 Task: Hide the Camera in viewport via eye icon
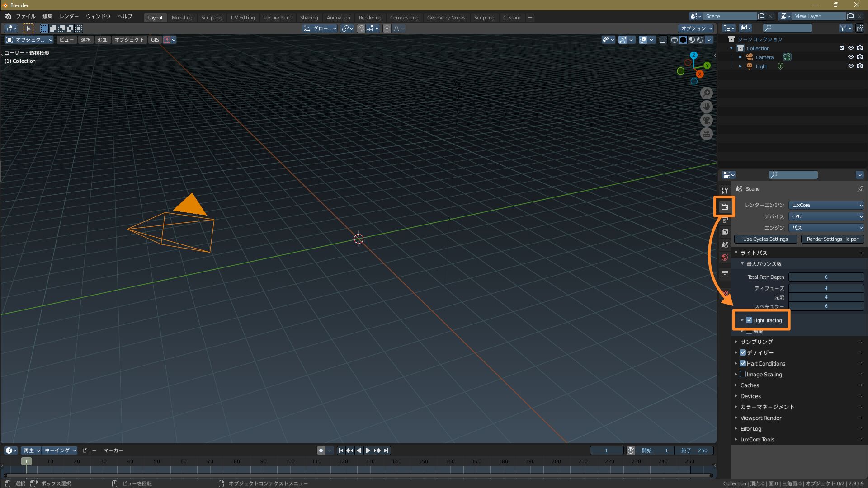click(x=850, y=57)
